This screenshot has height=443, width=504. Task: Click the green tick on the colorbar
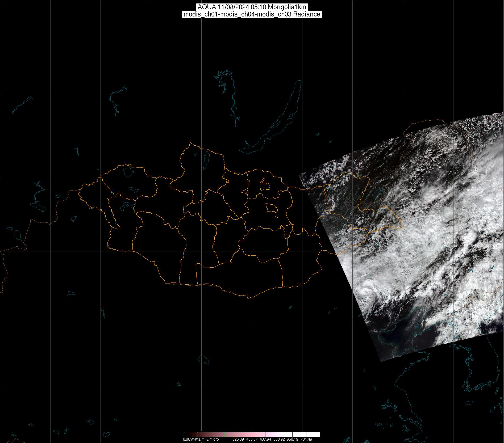225,435
